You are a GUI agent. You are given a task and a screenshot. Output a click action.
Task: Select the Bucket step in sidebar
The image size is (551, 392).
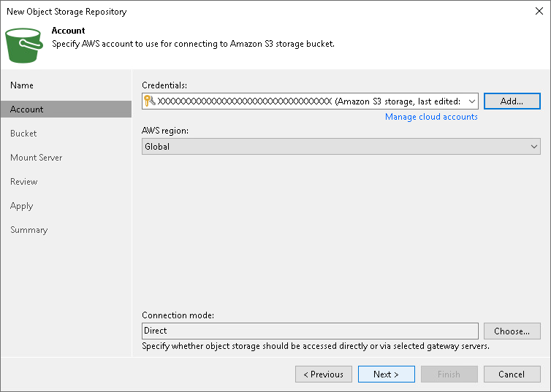pyautogui.click(x=23, y=134)
